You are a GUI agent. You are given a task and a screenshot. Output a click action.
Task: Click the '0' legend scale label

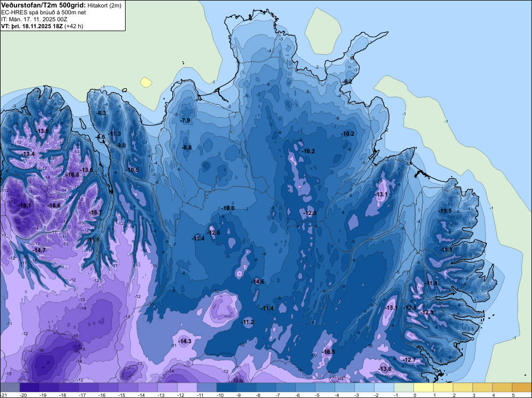414,395
